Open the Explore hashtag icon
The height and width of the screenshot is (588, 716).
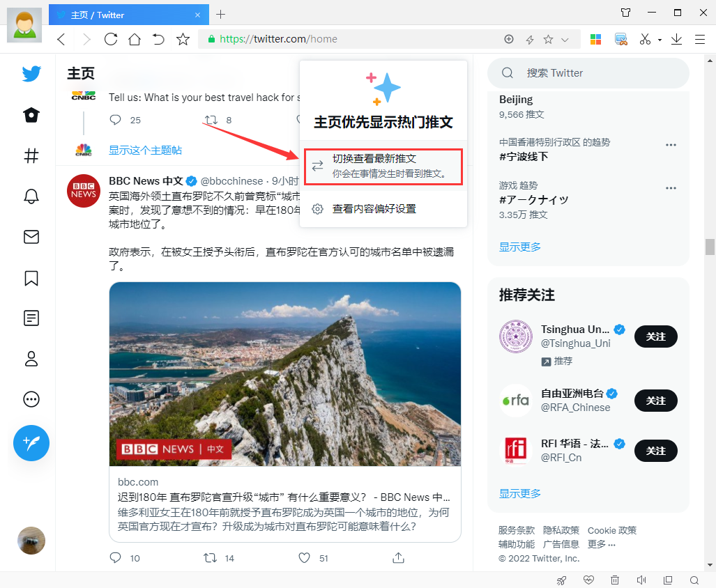(x=31, y=156)
